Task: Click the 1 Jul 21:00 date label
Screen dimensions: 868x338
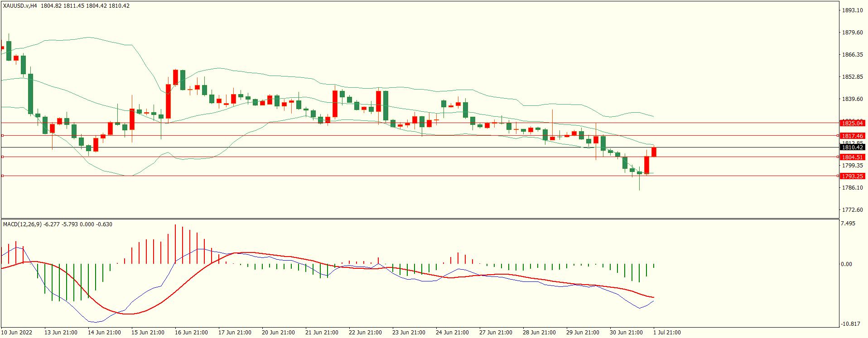Action: pos(666,332)
